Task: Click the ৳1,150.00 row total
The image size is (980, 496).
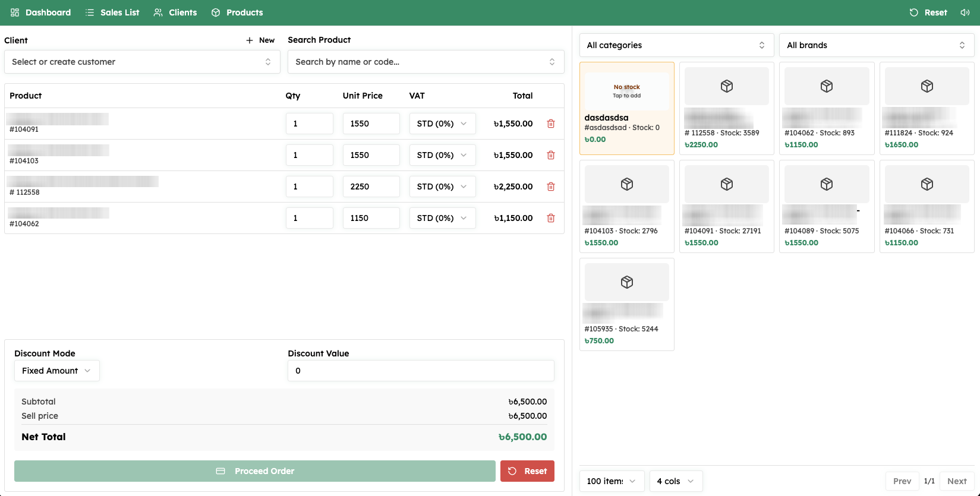Action: point(513,218)
